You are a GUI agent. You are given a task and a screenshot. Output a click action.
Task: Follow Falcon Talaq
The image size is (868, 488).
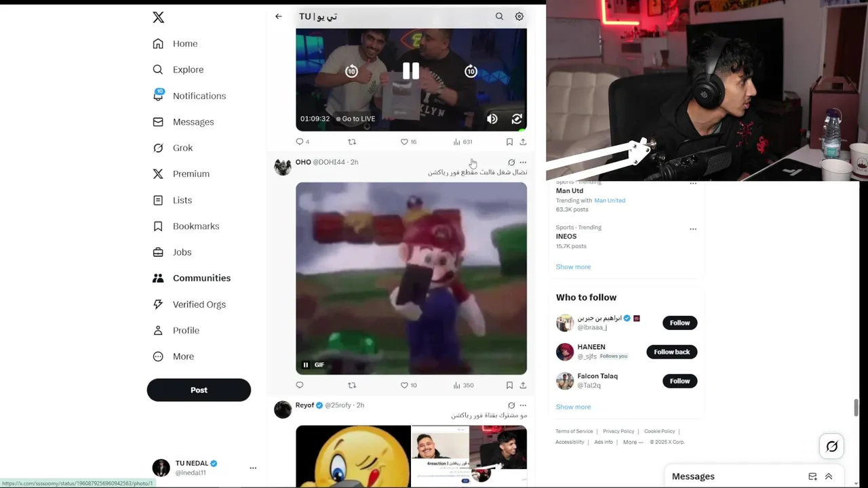(x=679, y=381)
